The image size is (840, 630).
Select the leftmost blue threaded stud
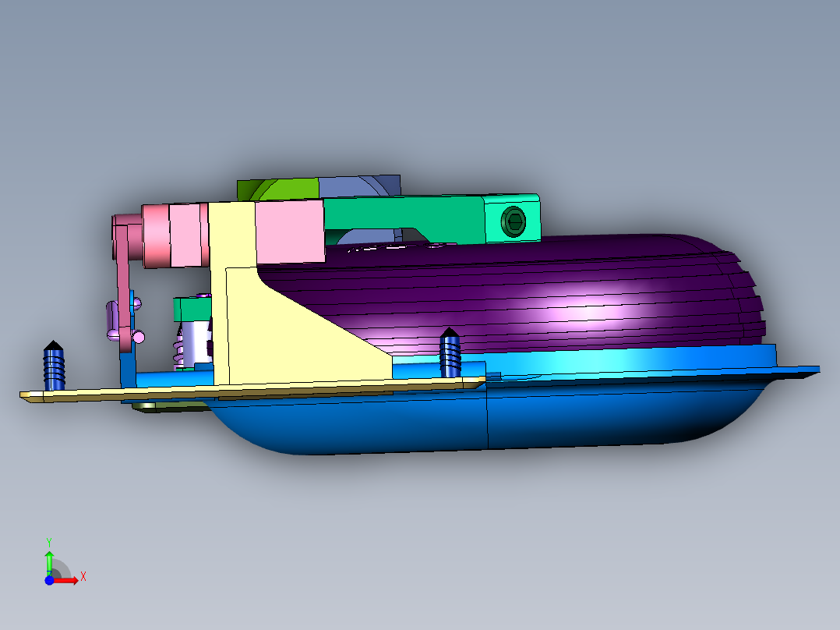coord(54,366)
